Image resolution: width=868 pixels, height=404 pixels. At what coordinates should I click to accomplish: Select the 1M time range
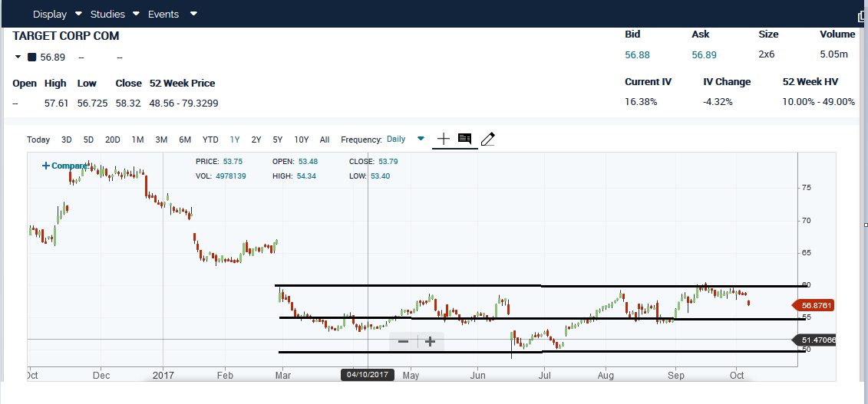[138, 140]
